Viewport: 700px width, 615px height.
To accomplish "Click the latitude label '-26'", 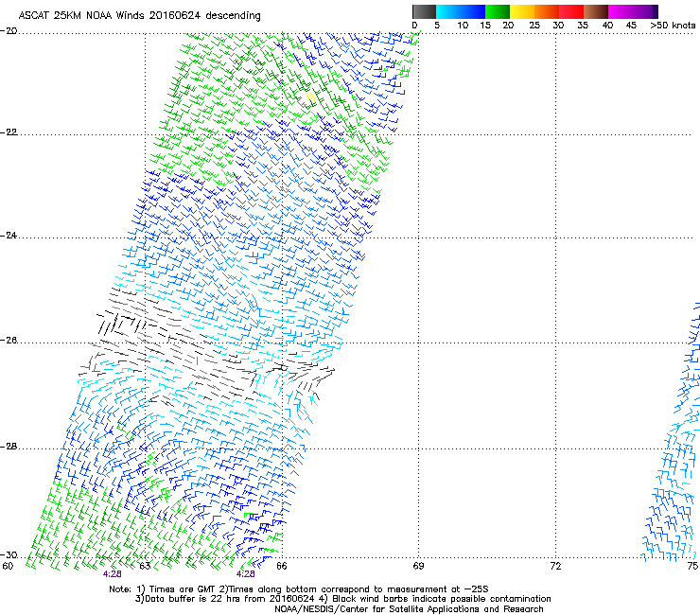I will click(x=9, y=341).
